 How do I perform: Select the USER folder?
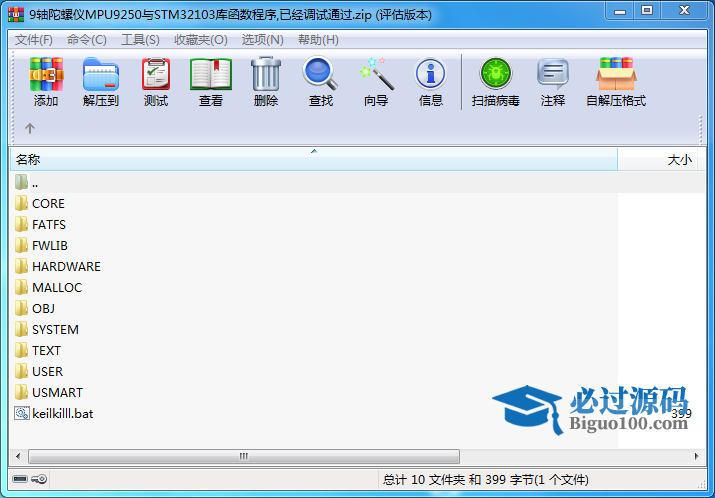pyautogui.click(x=39, y=371)
